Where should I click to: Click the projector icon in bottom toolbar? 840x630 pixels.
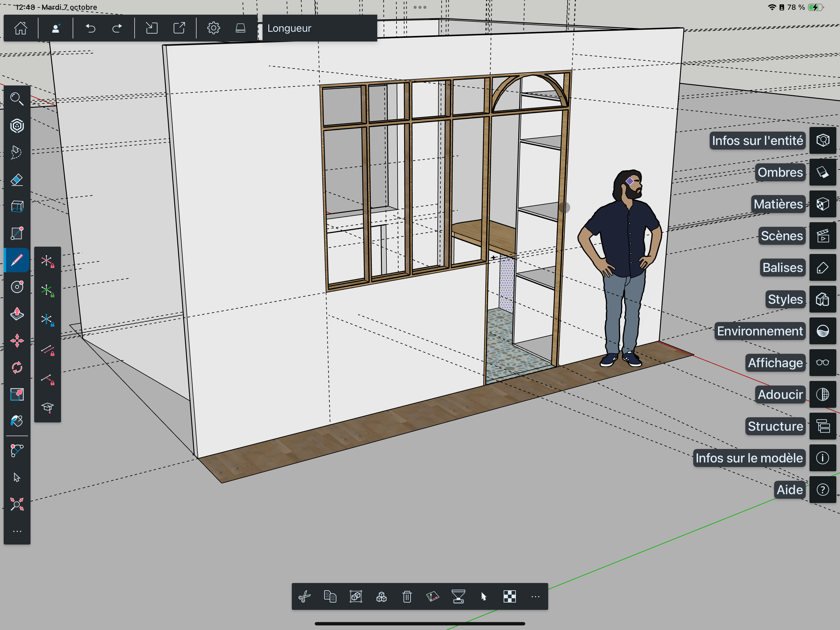click(458, 597)
